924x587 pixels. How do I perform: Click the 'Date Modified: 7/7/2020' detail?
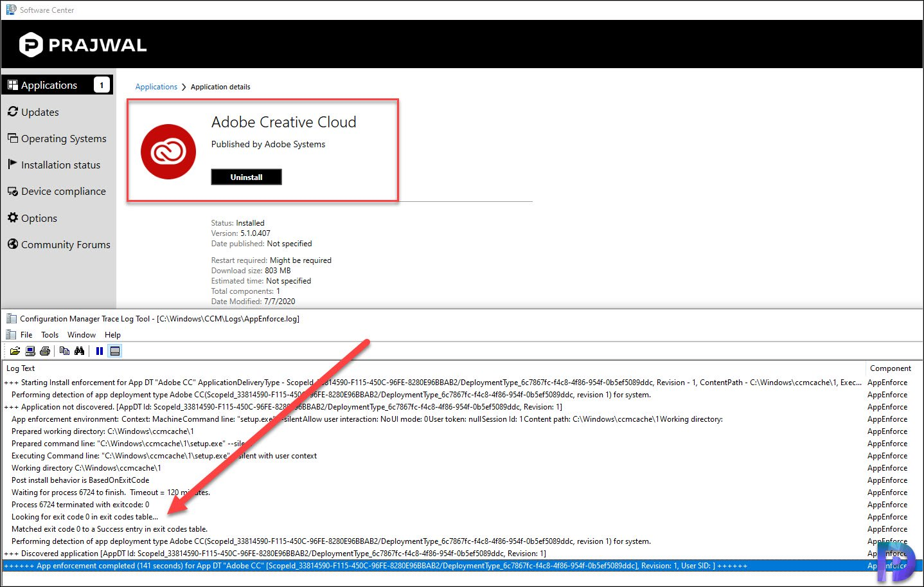[253, 302]
